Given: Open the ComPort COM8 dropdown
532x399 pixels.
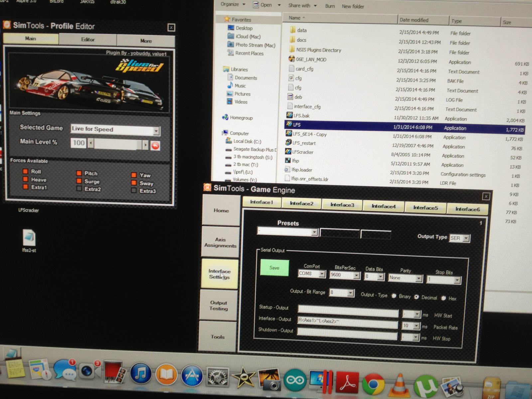Looking at the screenshot, I should point(322,274).
